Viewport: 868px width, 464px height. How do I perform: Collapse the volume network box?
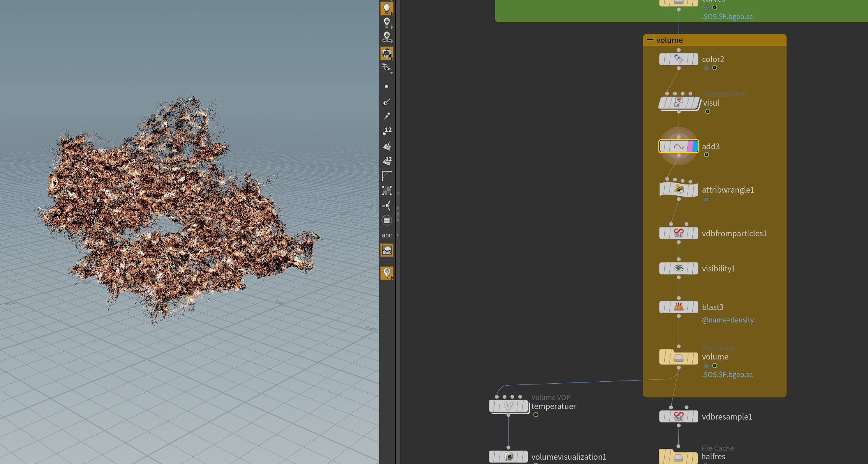click(x=650, y=40)
